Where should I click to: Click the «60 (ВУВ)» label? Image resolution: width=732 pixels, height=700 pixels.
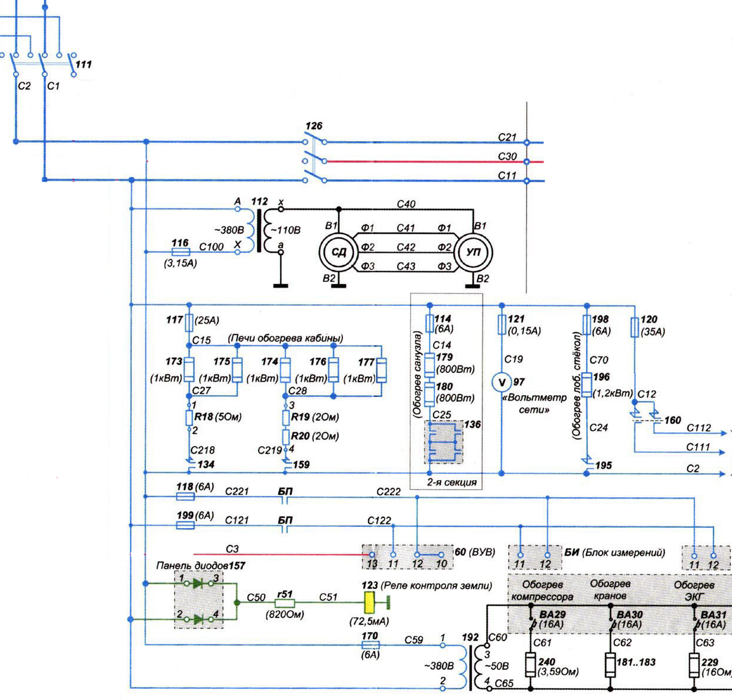click(x=475, y=552)
